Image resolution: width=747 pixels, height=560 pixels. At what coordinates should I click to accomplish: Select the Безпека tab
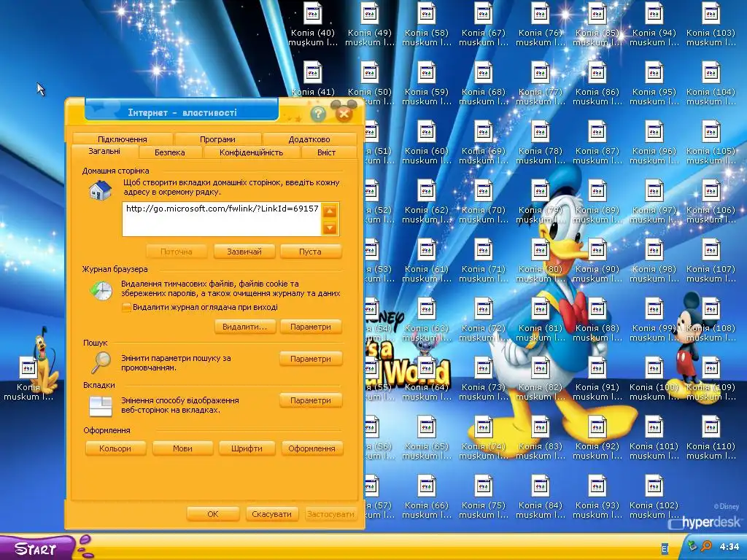coord(169,152)
